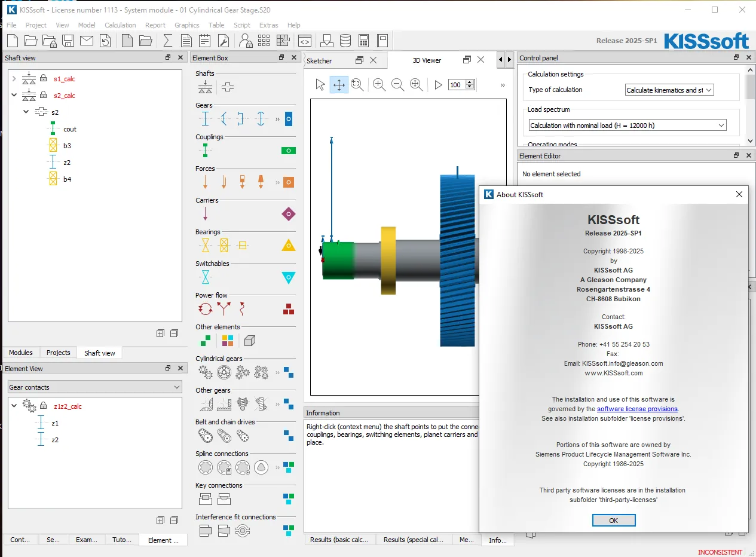
Task: Increase the 3D Viewer speed stepper value
Action: [470, 82]
